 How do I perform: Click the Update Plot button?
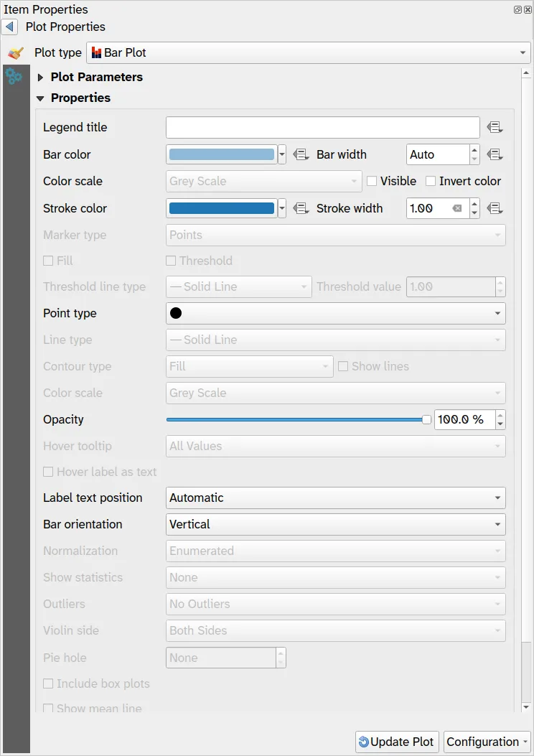tap(396, 742)
